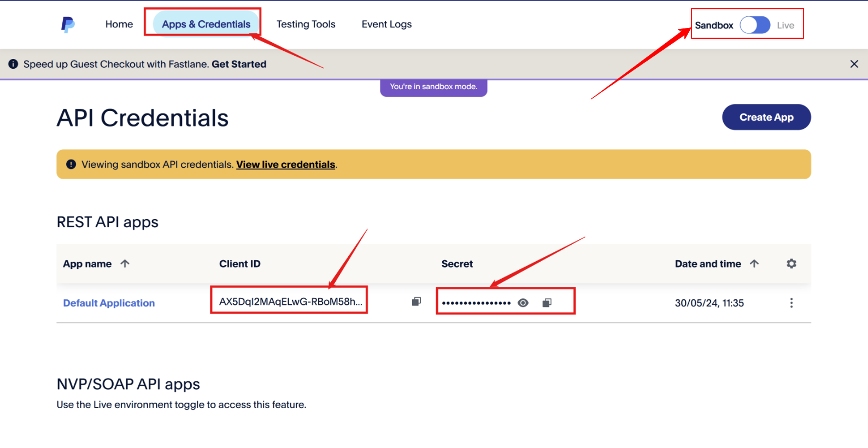868x448 pixels.
Task: Click the PayPal logo icon
Action: [68, 25]
